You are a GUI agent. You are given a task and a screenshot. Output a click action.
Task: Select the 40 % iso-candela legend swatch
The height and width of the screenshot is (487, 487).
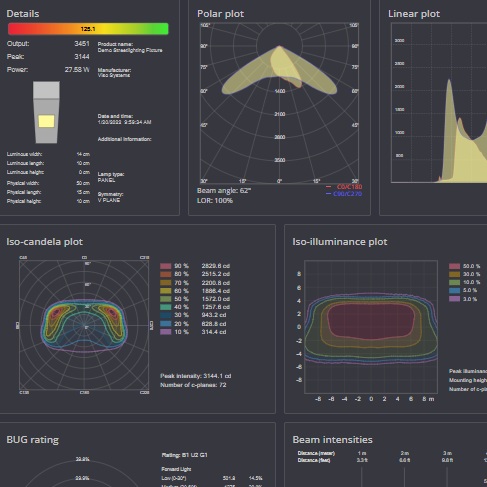pos(166,307)
